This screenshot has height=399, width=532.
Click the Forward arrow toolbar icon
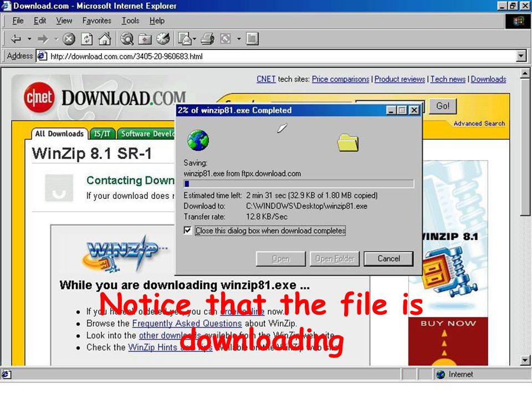pos(43,39)
